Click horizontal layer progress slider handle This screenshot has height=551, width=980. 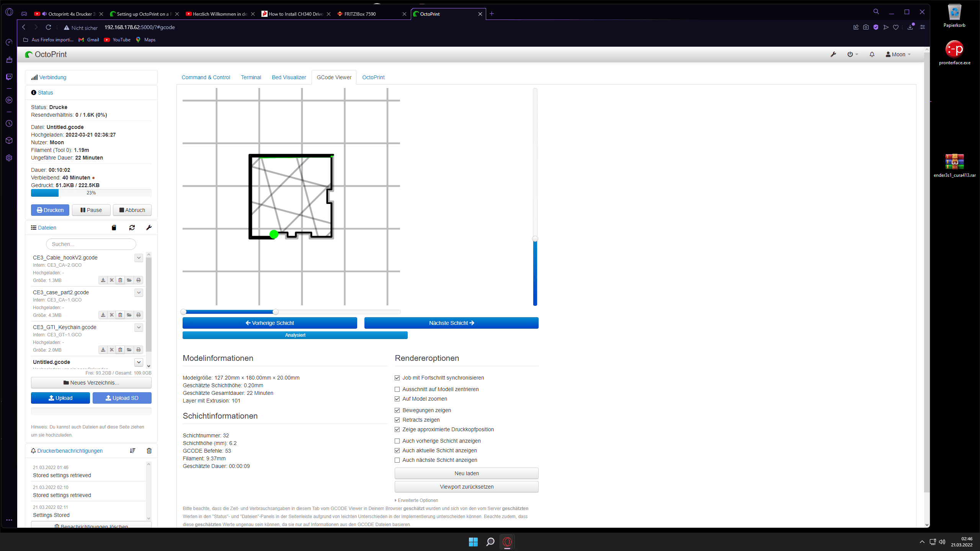coord(276,312)
